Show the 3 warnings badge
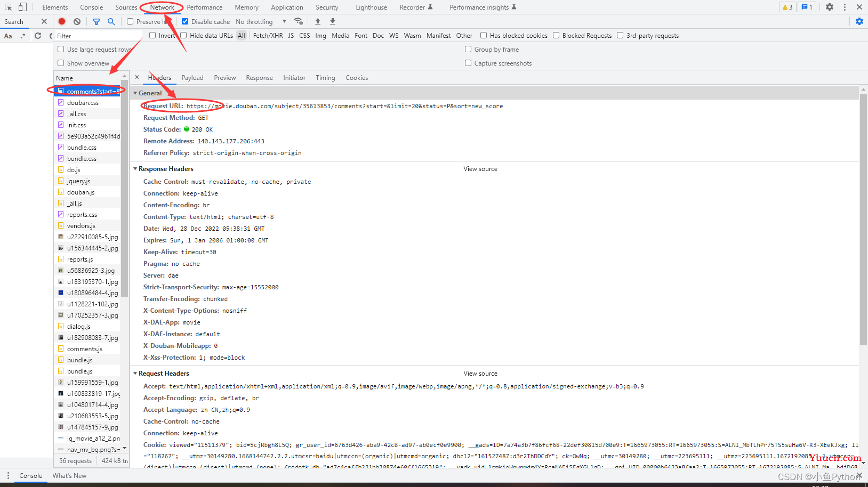 [x=787, y=7]
